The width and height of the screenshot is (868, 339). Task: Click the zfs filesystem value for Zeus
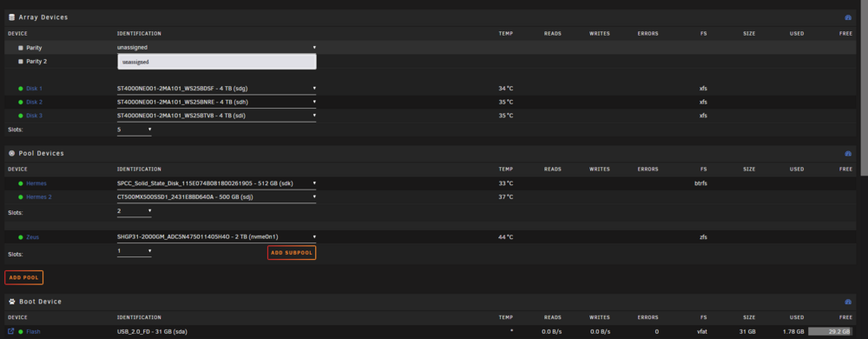[703, 237]
